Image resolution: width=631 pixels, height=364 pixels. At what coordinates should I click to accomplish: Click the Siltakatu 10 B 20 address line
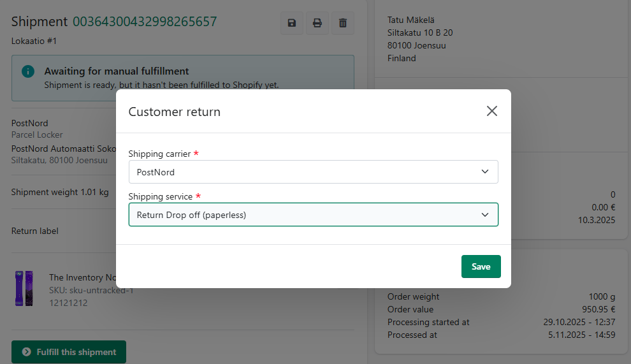(420, 33)
